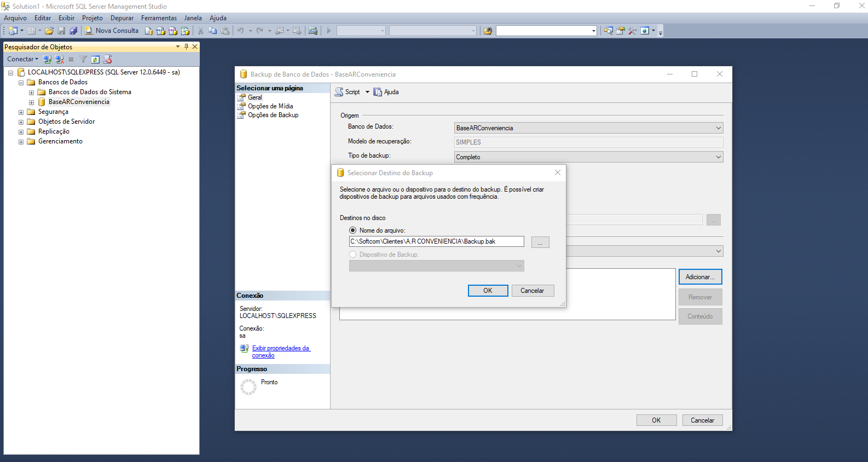
Task: Click the Exibir propriedades da conexão link
Action: click(x=281, y=351)
